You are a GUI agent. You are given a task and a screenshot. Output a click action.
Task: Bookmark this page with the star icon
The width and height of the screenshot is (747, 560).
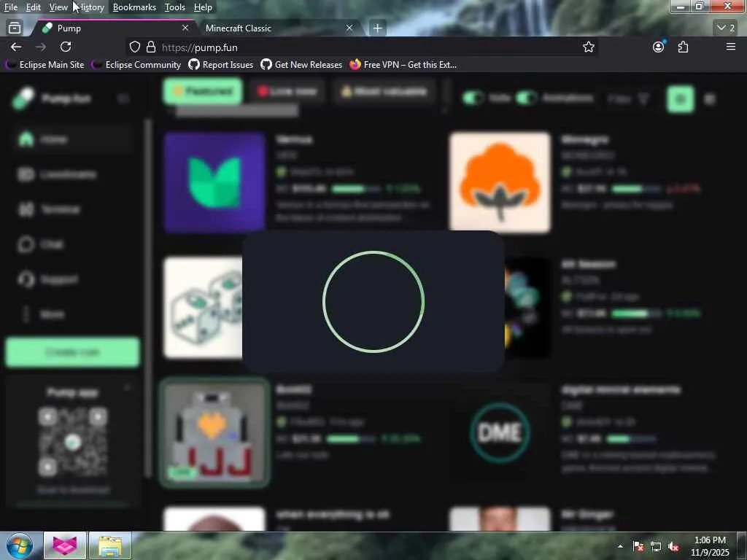589,47
